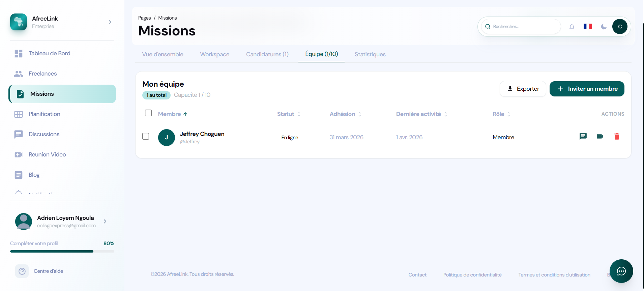Open the floating chat bubble
644x291 pixels.
[621, 271]
